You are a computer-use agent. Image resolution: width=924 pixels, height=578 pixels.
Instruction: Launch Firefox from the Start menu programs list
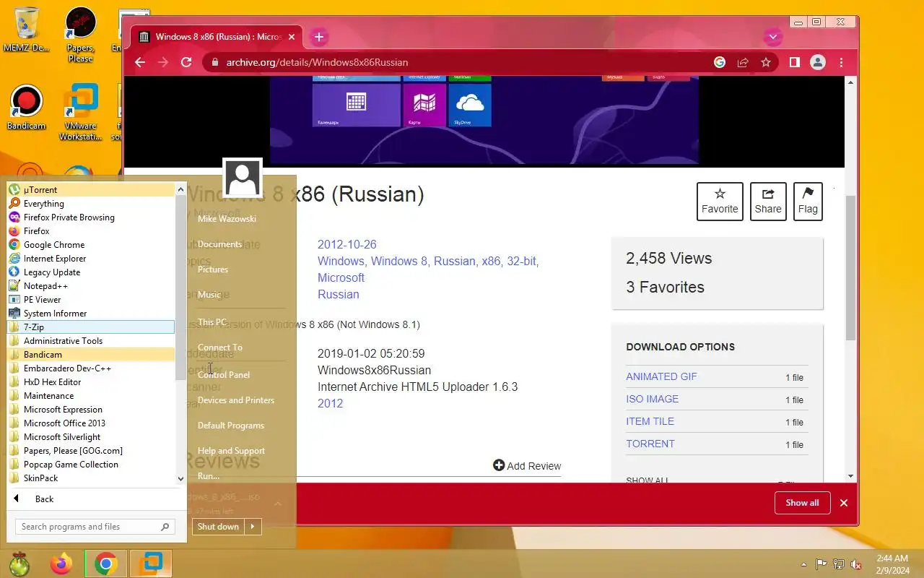pos(91,231)
